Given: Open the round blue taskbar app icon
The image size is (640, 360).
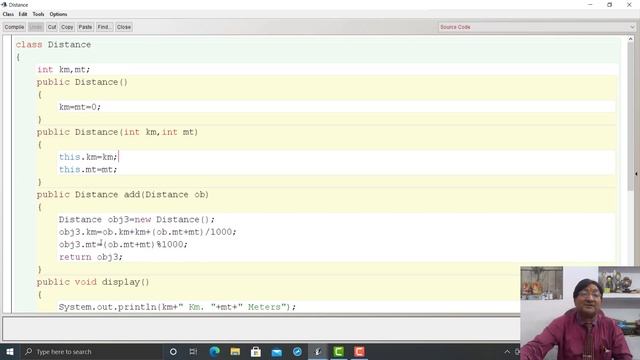Looking at the screenshot, I should coord(297,351).
